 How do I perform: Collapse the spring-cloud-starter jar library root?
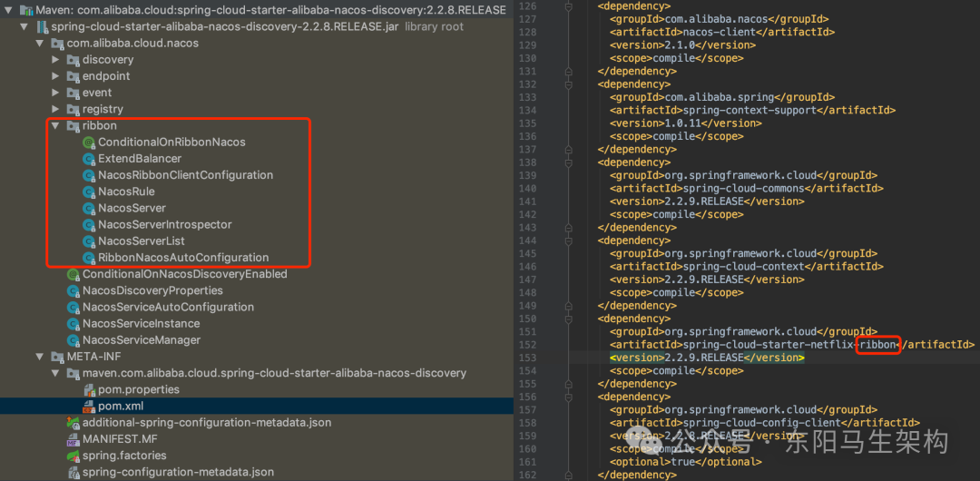pyautogui.click(x=24, y=27)
